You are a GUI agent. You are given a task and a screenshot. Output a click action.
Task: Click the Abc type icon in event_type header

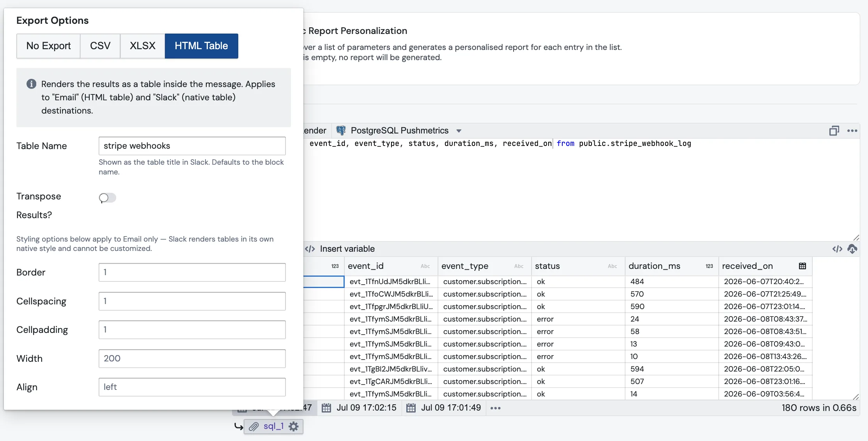(x=519, y=266)
